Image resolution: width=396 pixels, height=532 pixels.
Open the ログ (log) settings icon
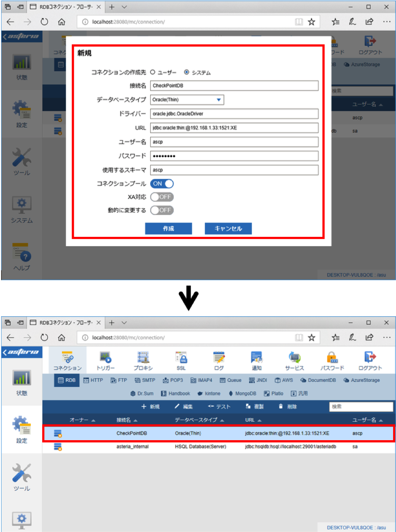pos(219,360)
